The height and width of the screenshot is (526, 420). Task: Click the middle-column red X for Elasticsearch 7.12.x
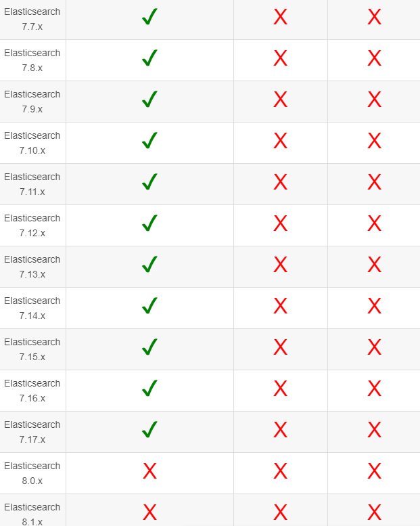280,224
